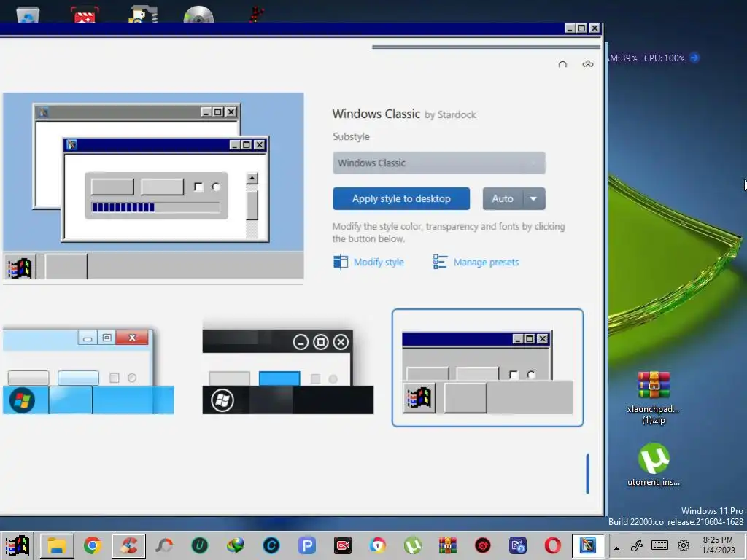
Task: Click the pen tray icon
Action: [637, 545]
